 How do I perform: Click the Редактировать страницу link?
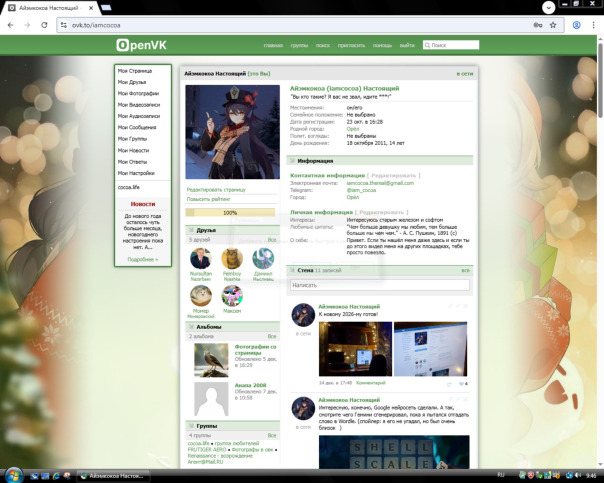click(x=216, y=190)
